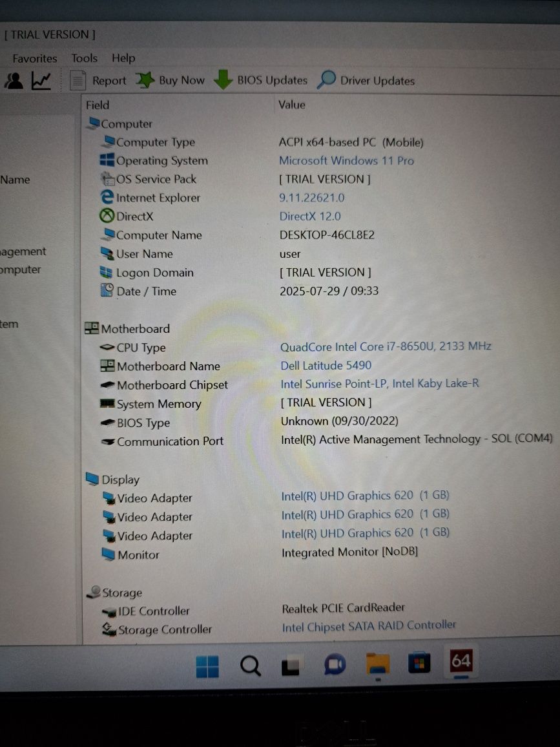
Task: Select the Computer group icon
Action: (93, 123)
